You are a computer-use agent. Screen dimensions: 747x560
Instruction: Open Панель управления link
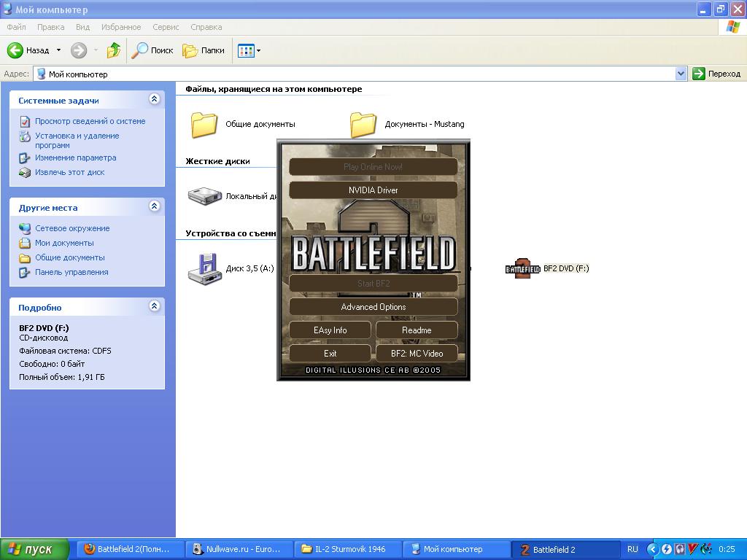[x=71, y=273]
